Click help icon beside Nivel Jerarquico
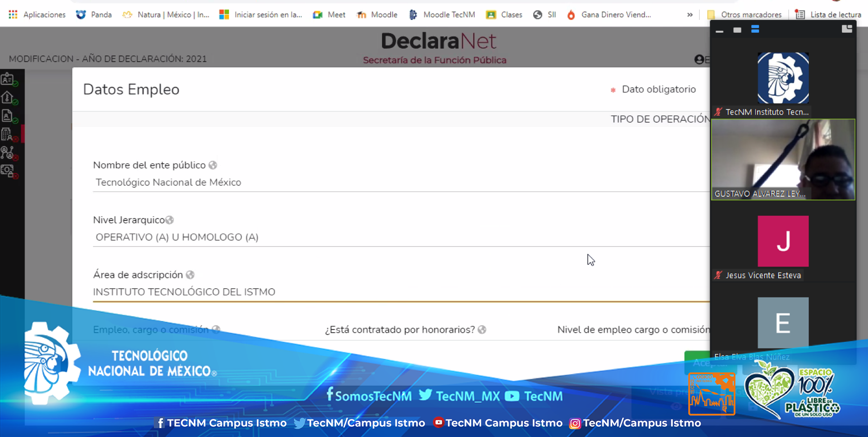This screenshot has height=437, width=868. [170, 220]
